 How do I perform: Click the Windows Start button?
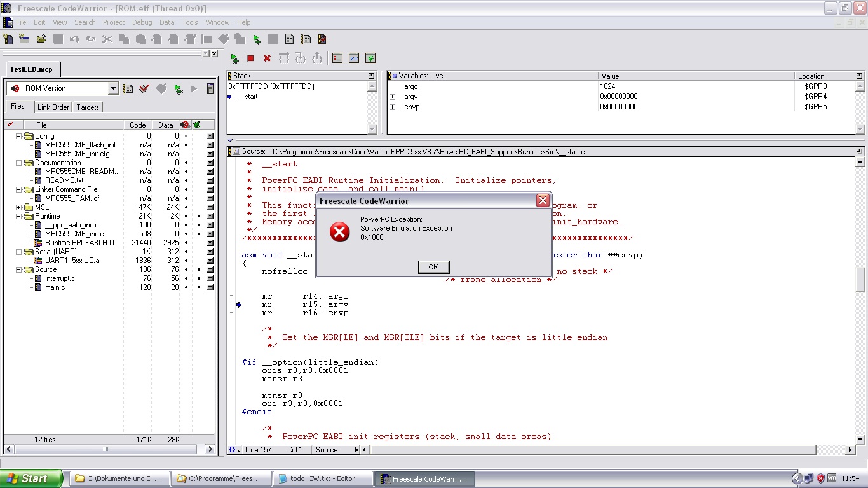pyautogui.click(x=31, y=478)
